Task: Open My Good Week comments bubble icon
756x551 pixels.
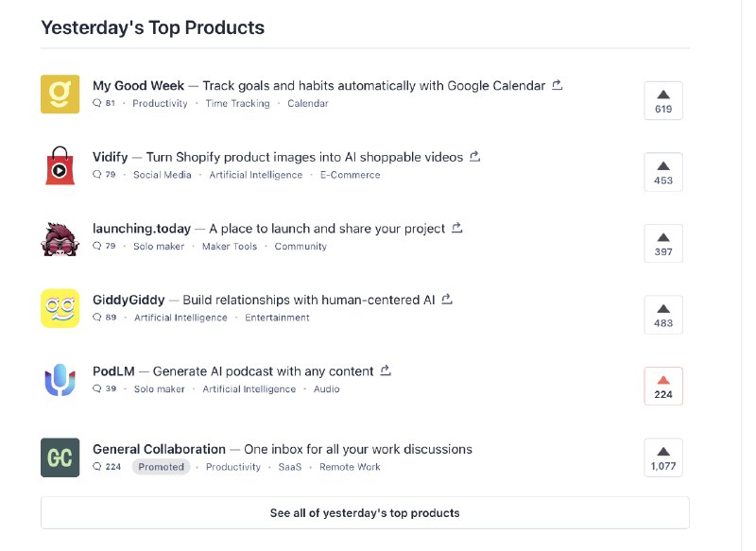Action: point(97,103)
